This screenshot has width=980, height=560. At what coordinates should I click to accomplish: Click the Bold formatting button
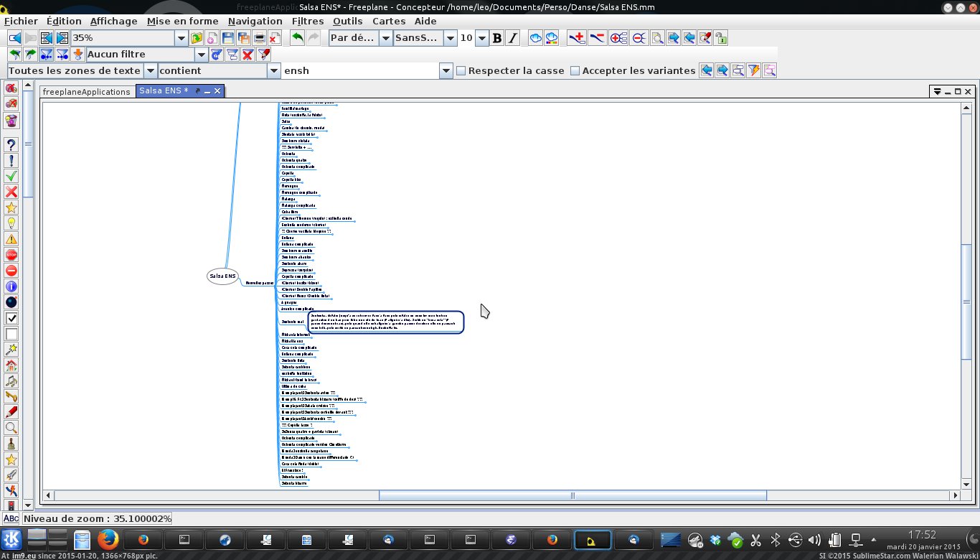497,38
